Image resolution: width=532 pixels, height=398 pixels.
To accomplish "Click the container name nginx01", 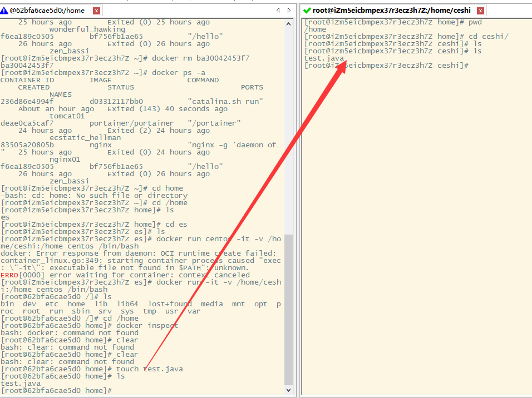I will (x=65, y=160).
